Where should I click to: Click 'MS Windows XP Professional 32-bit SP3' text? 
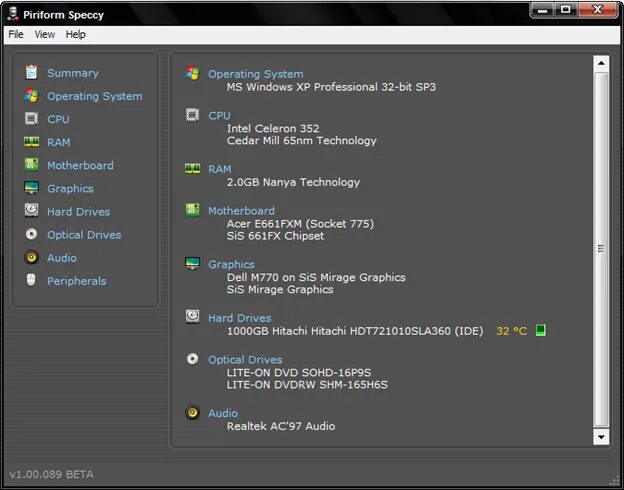click(331, 87)
